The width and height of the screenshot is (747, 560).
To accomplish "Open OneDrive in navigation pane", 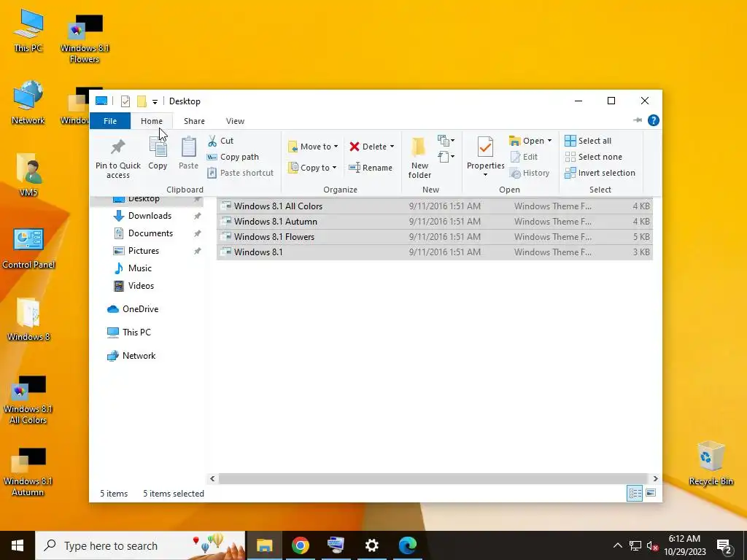I will (140, 309).
